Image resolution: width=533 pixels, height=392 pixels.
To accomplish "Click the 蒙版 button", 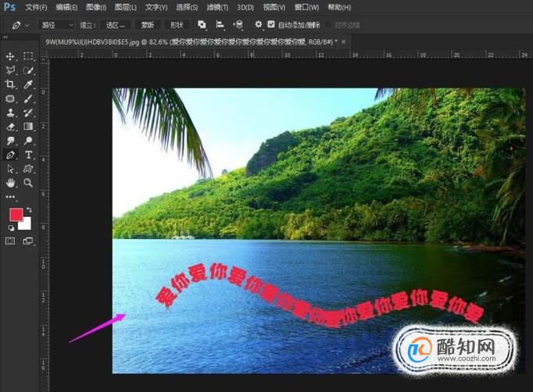I will [148, 25].
